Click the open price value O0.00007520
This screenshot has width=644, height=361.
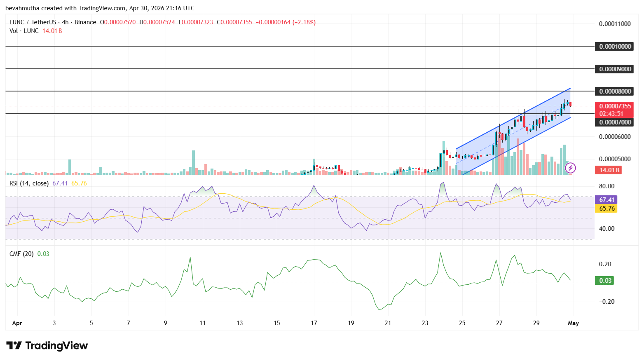[x=118, y=22]
